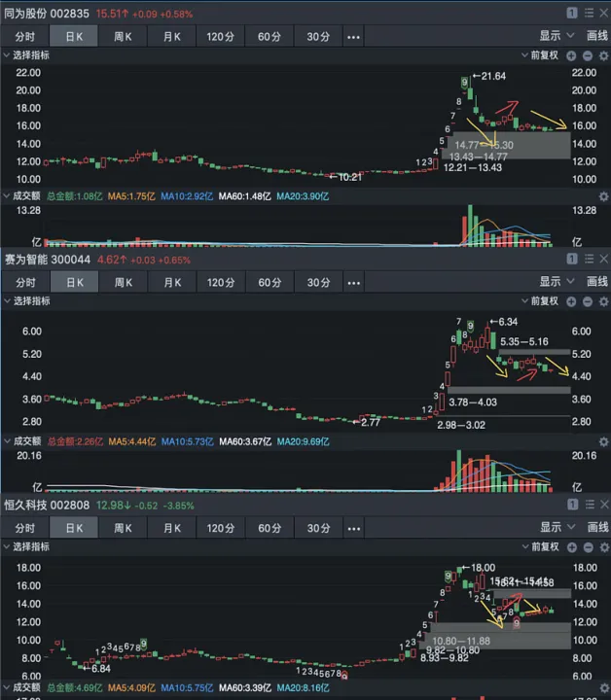
Task: Click layout number icon in 赛为智能 header
Action: [x=572, y=259]
